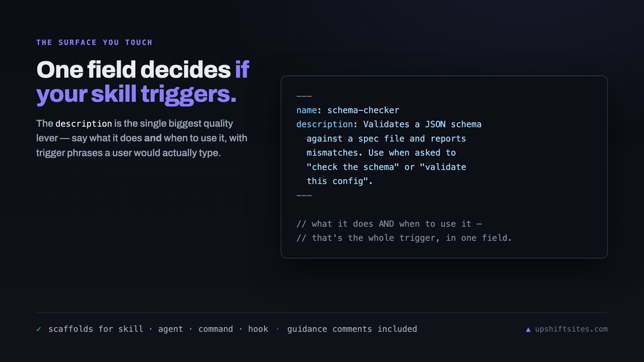Click THE SURFACE YOU TOUCH label
The image size is (644, 362).
[x=94, y=42]
